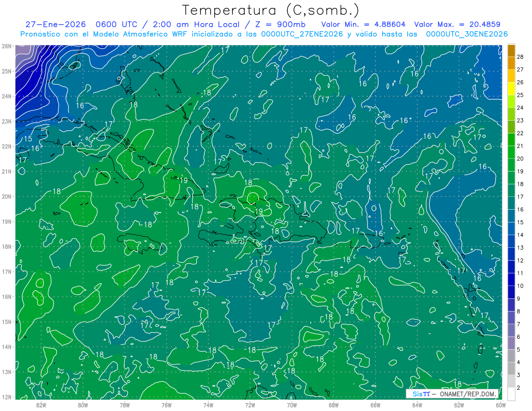Click the 60W longitude axis label
The width and height of the screenshot is (532, 411).
[500, 405]
